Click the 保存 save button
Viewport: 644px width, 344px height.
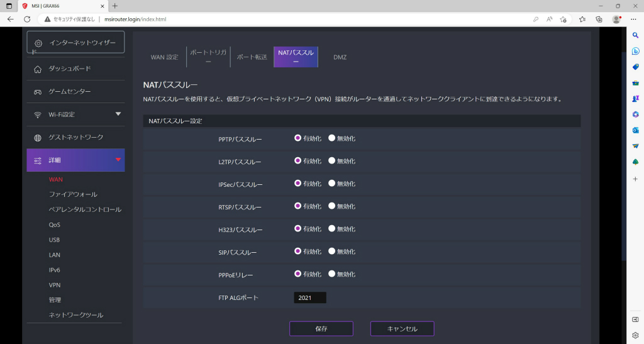pyautogui.click(x=321, y=328)
